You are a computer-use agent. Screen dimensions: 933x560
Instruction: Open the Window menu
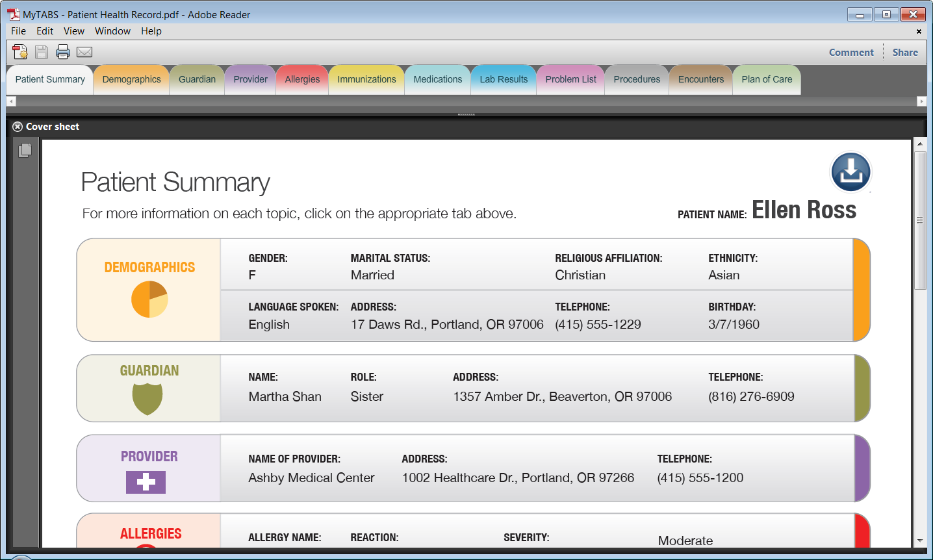[x=112, y=31]
